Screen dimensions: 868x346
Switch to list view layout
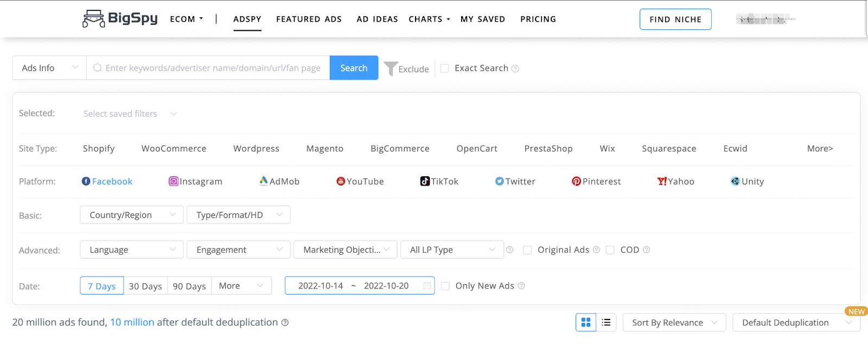(x=606, y=323)
